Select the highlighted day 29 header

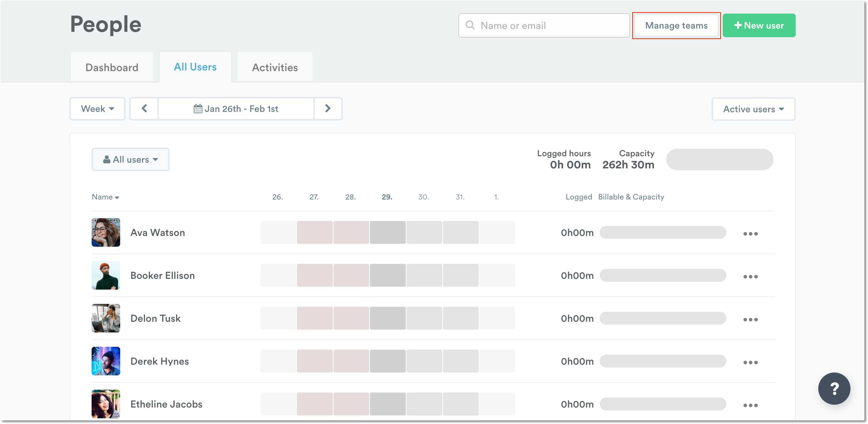point(387,197)
